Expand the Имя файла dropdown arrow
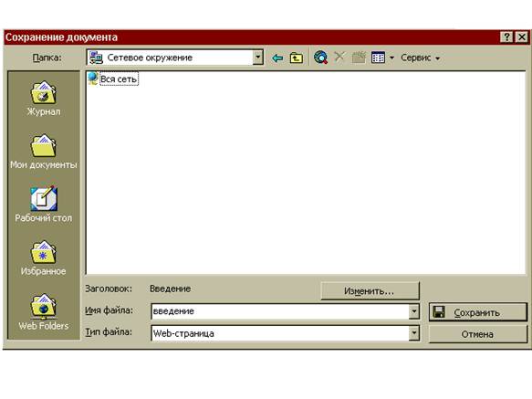Screen dimensions: 532x399 click(414, 311)
